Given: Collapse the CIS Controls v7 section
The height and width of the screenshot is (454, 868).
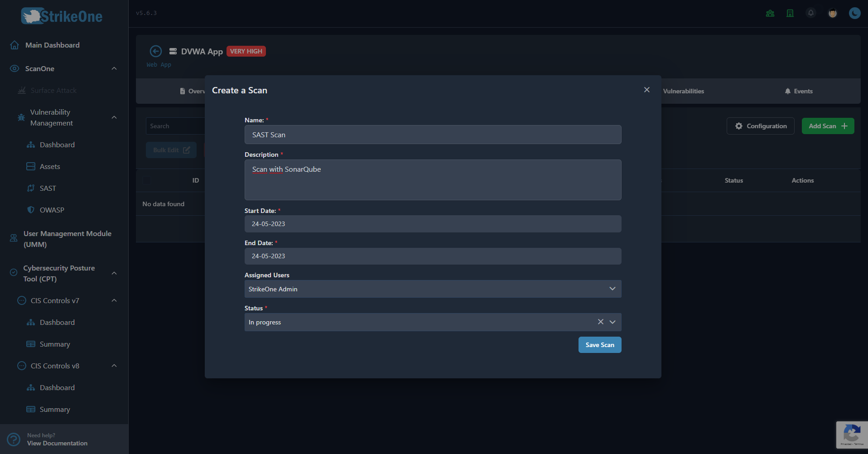Looking at the screenshot, I should [x=114, y=300].
